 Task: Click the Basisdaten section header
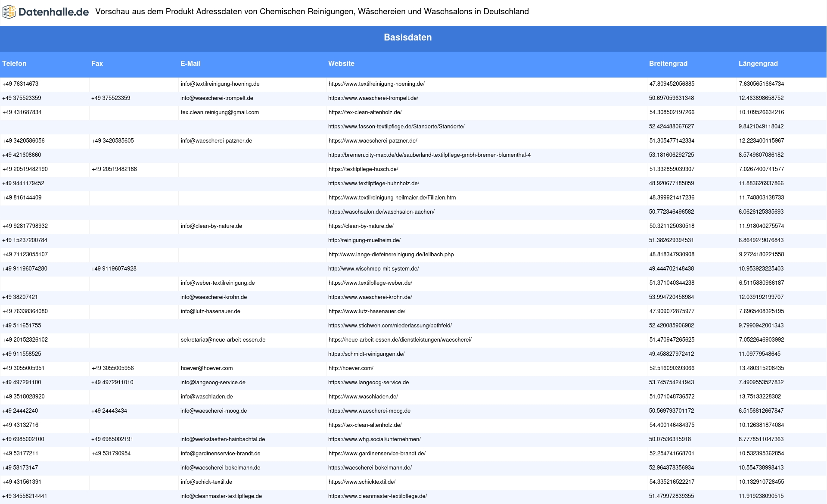pos(407,37)
